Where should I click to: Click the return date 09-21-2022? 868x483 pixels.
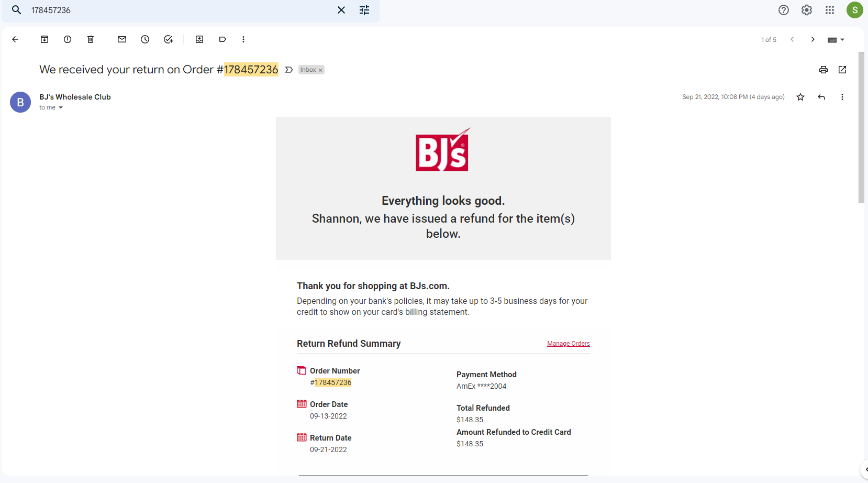[x=328, y=449]
